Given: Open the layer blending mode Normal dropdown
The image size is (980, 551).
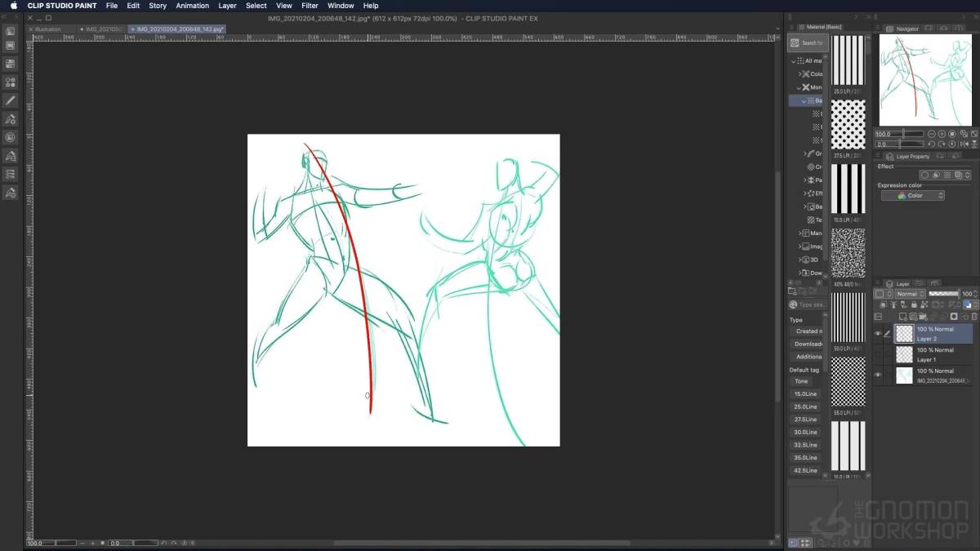Looking at the screenshot, I should click(x=911, y=294).
